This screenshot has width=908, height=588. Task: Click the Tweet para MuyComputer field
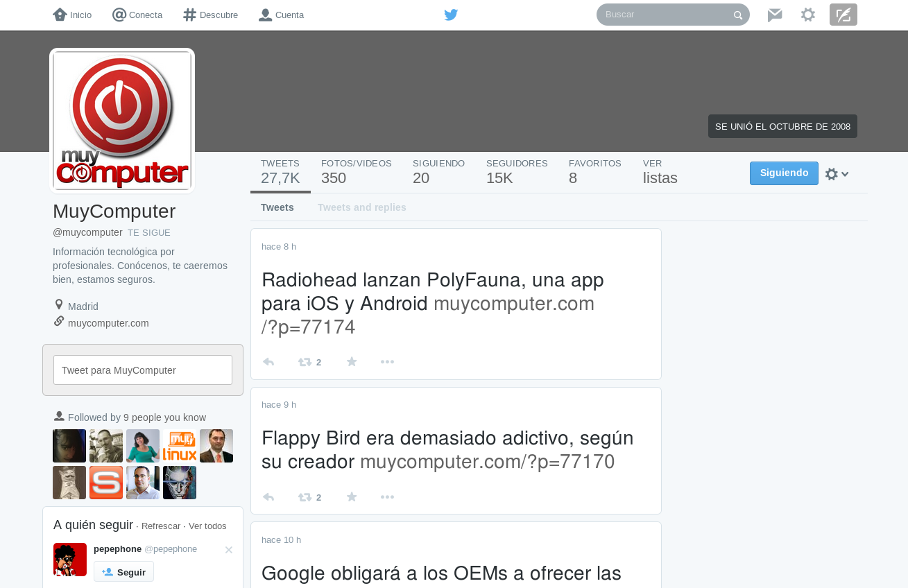143,370
